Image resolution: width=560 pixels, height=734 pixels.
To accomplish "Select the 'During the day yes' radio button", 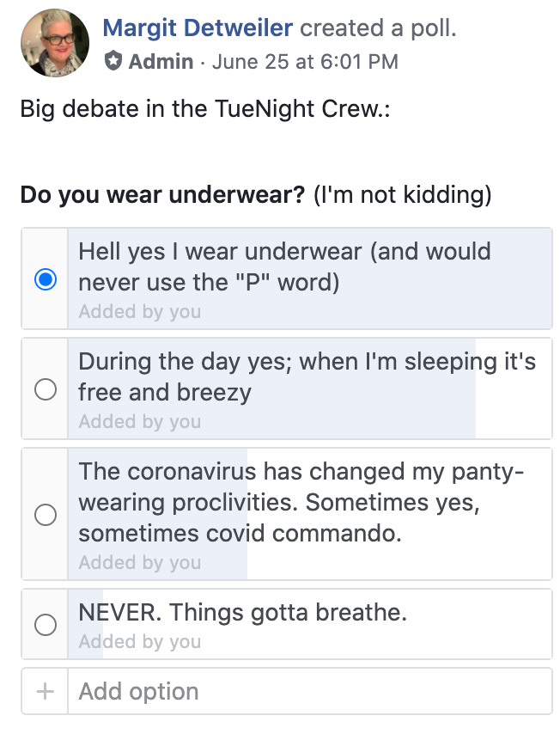I will 46,389.
